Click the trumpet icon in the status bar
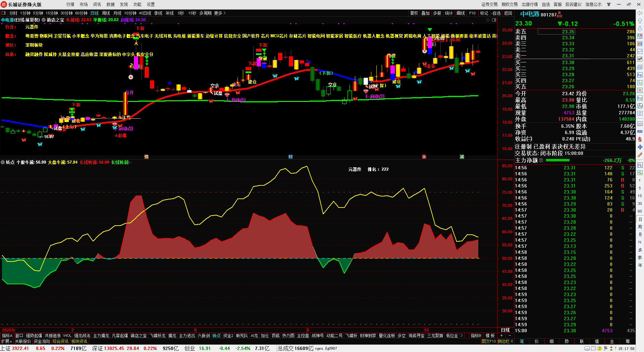The height and width of the screenshot is (352, 644). 606,348
